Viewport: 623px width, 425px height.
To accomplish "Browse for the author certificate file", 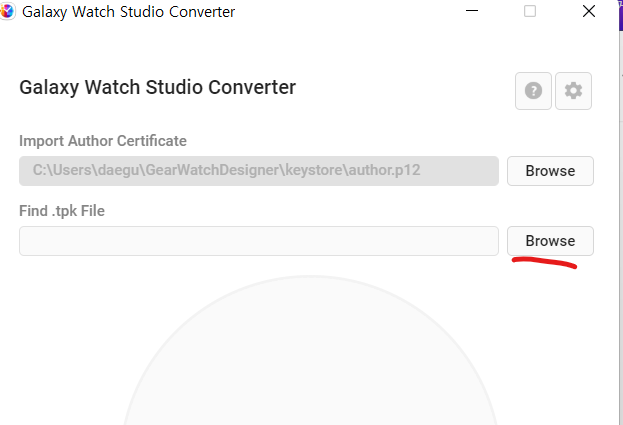I will click(550, 171).
